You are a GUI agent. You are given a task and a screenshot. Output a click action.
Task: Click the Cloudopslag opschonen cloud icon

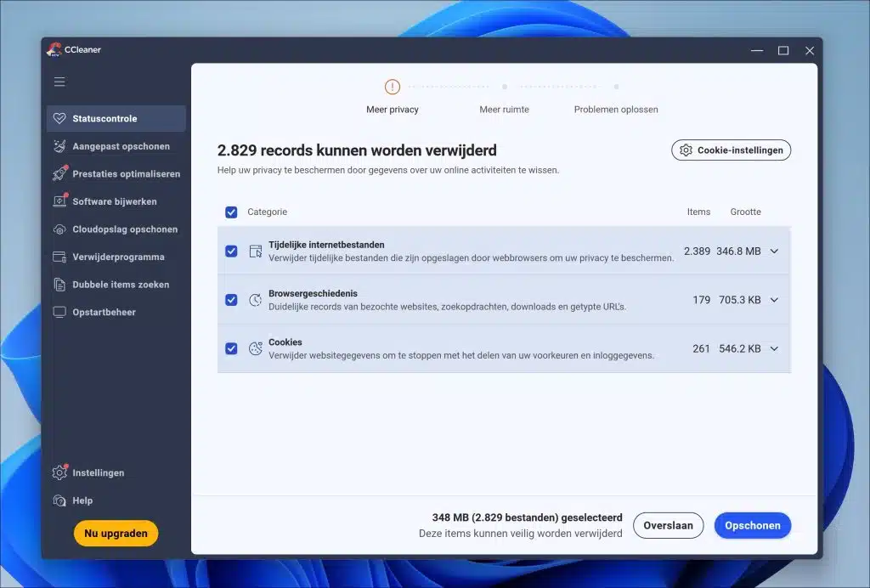59,229
